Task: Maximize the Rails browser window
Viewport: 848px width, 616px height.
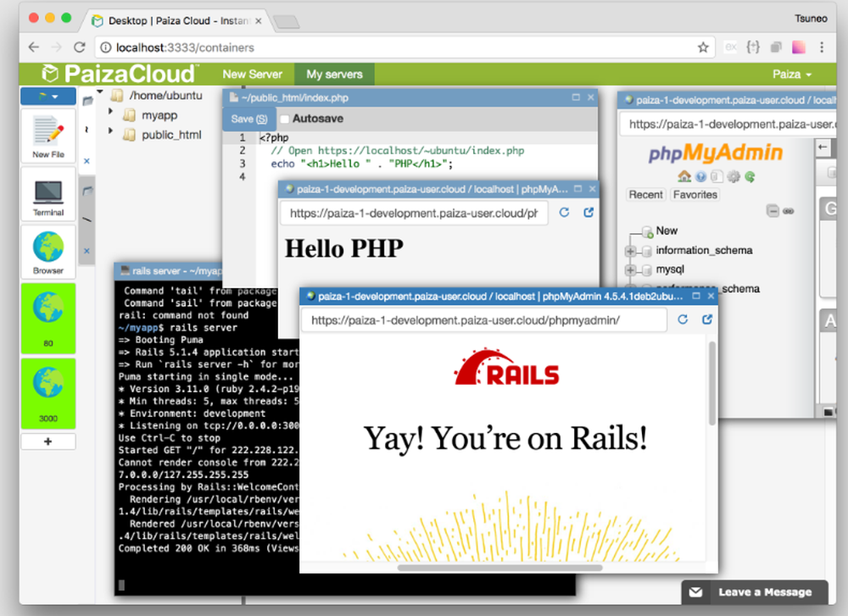Action: [696, 296]
